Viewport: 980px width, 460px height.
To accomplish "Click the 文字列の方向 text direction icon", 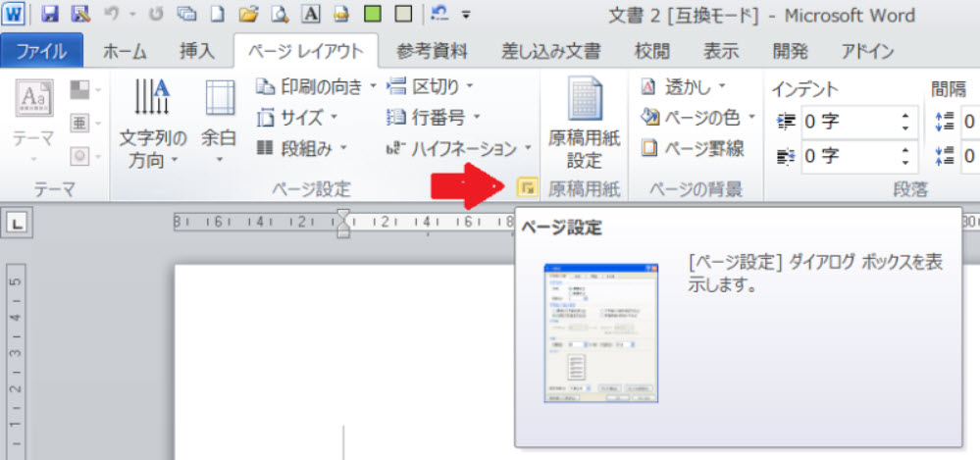I will [x=153, y=126].
